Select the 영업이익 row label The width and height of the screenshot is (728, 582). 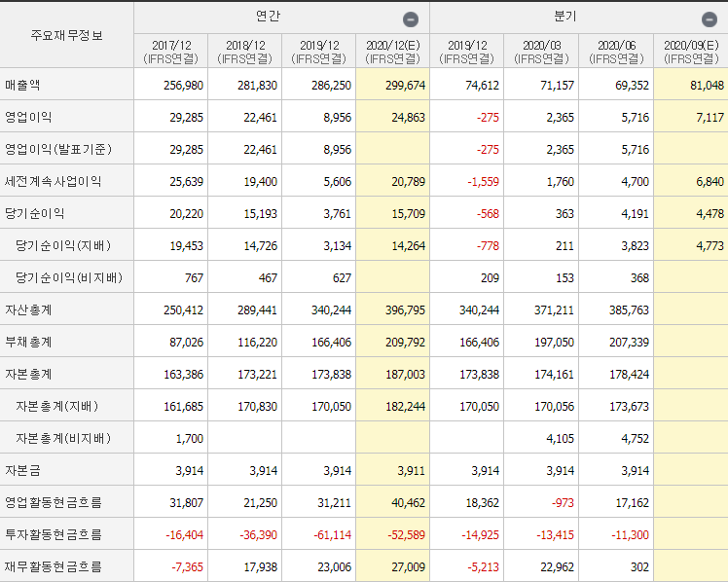click(x=28, y=117)
